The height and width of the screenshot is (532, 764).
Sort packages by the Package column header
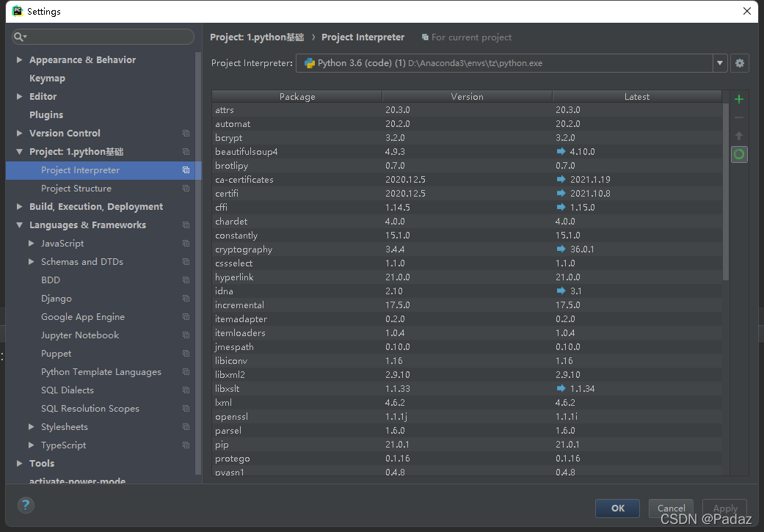click(x=297, y=96)
